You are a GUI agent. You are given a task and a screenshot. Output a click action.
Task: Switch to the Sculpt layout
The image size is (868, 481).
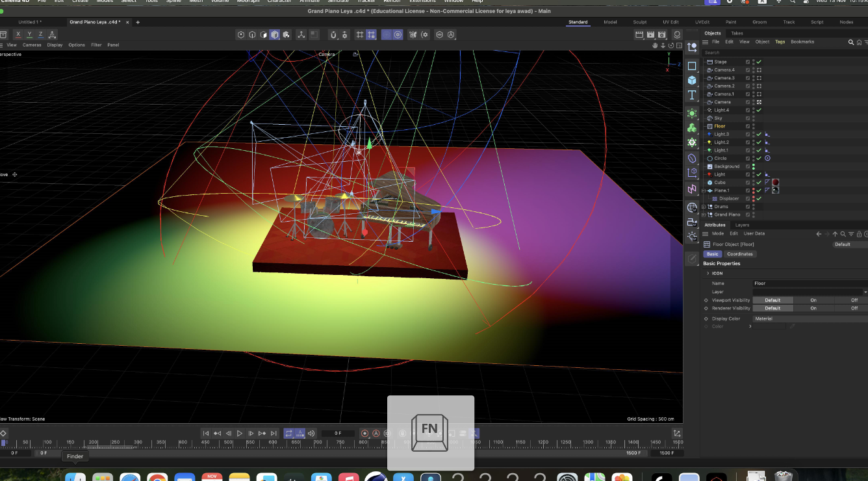click(x=640, y=22)
